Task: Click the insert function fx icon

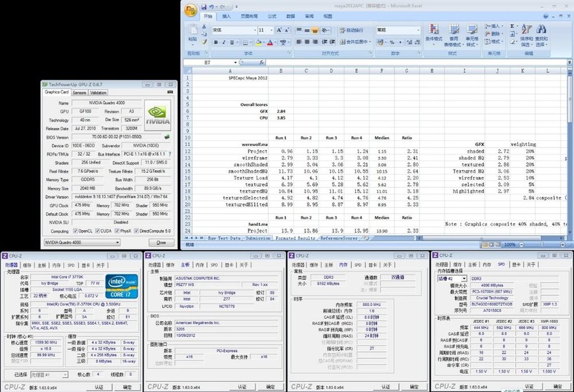Action: point(262,63)
